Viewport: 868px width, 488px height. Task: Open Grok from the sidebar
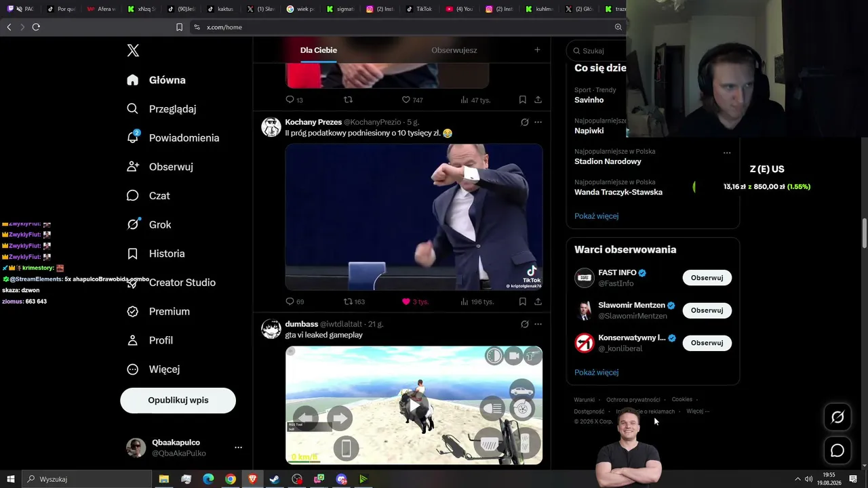[x=149, y=224]
